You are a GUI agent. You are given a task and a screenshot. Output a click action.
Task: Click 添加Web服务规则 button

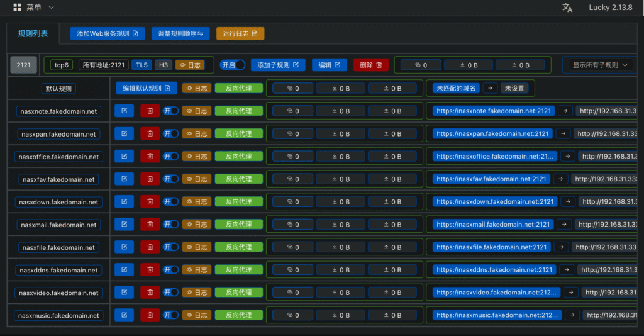coord(108,33)
